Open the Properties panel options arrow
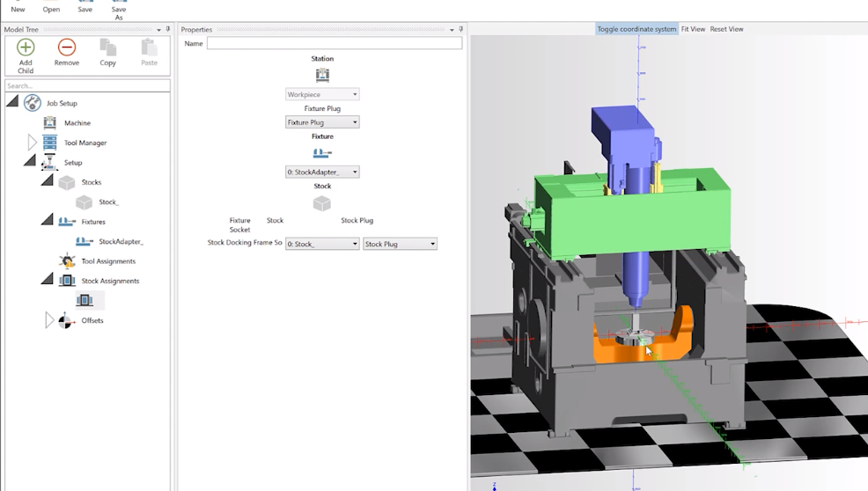Image resolution: width=868 pixels, height=491 pixels. (452, 29)
